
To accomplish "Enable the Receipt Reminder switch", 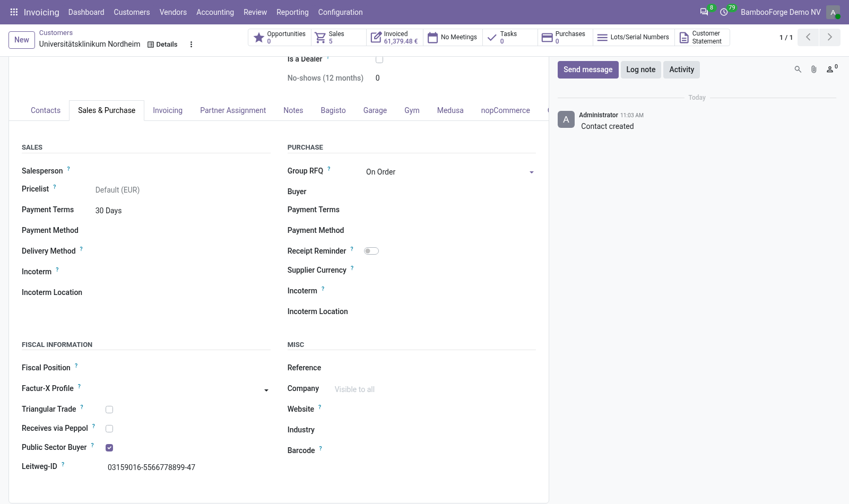I will click(x=371, y=251).
